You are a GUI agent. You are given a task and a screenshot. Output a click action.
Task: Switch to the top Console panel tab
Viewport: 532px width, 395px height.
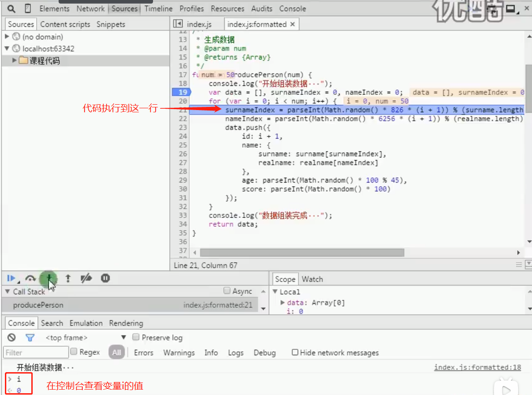293,8
